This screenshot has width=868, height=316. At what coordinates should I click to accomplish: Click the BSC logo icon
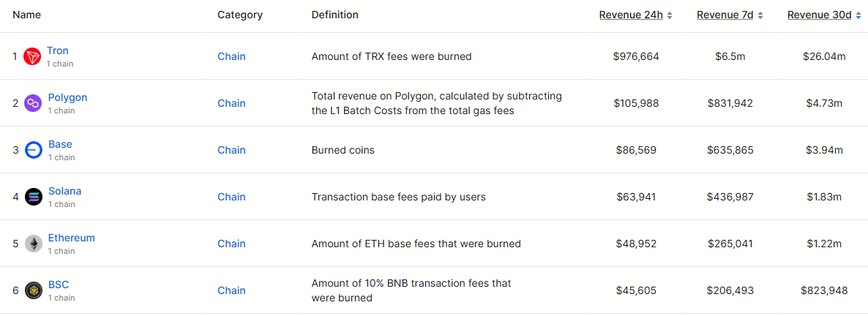point(33,290)
